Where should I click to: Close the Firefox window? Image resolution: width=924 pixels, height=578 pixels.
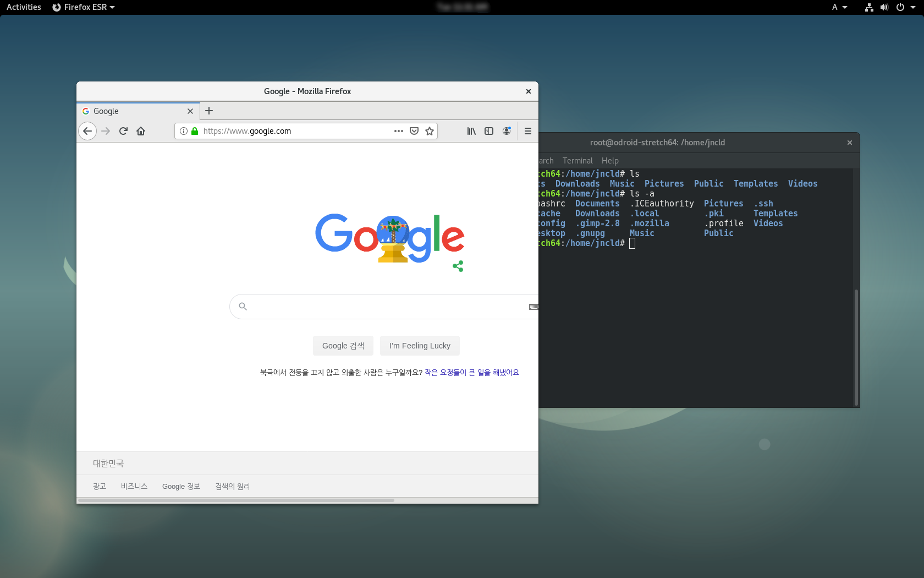(x=529, y=91)
